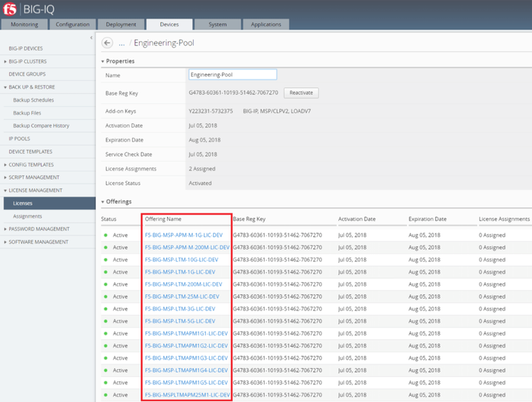The image size is (532, 402).
Task: Go to the Deployment tab
Action: 121,25
